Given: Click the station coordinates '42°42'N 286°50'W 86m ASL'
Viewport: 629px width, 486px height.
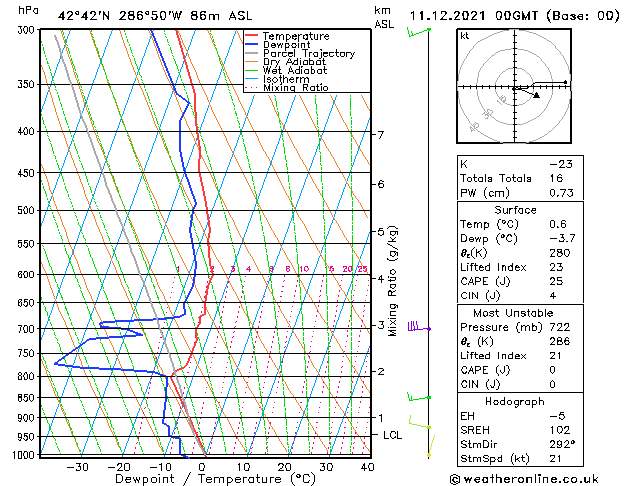Looking at the screenshot, I should tap(155, 16).
